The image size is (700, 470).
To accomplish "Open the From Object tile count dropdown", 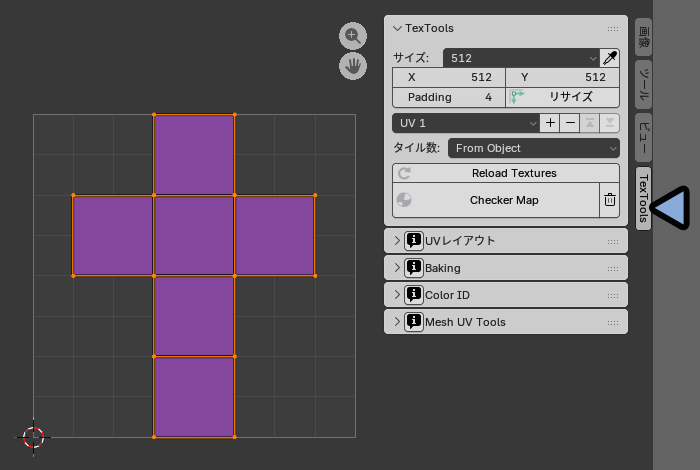I will click(x=532, y=148).
